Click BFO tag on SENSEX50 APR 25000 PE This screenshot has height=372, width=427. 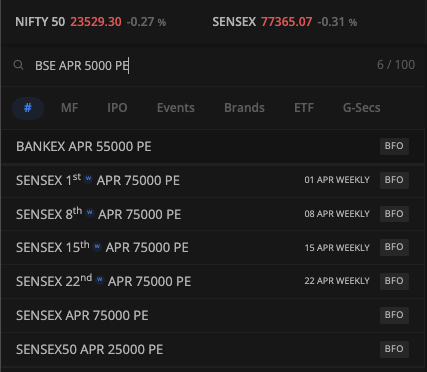point(394,349)
